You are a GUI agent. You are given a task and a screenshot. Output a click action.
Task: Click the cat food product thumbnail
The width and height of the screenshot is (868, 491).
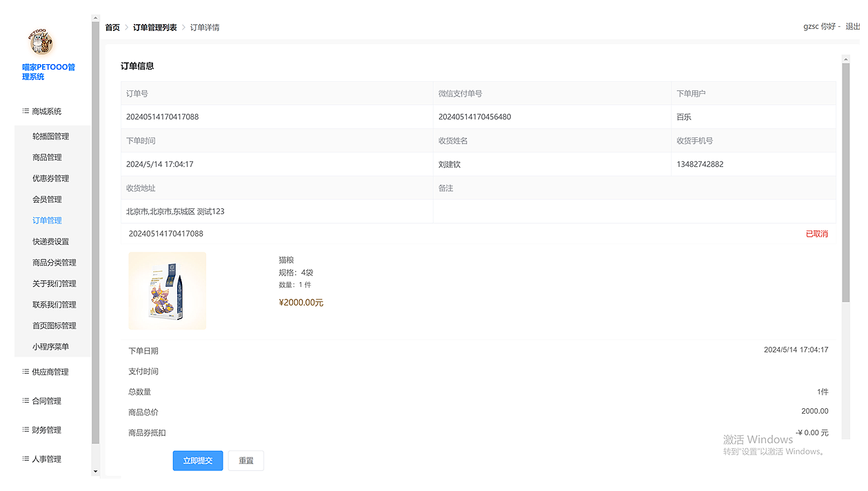point(168,291)
